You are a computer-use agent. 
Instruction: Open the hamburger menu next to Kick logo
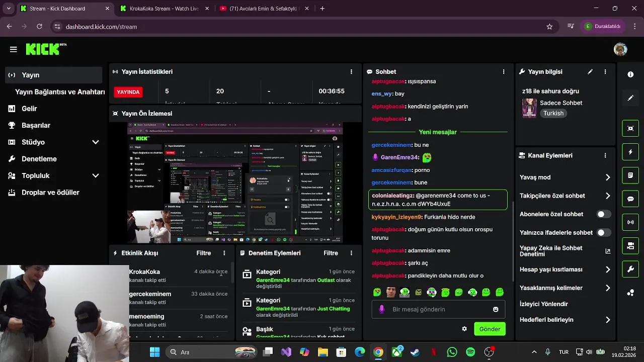[14, 49]
